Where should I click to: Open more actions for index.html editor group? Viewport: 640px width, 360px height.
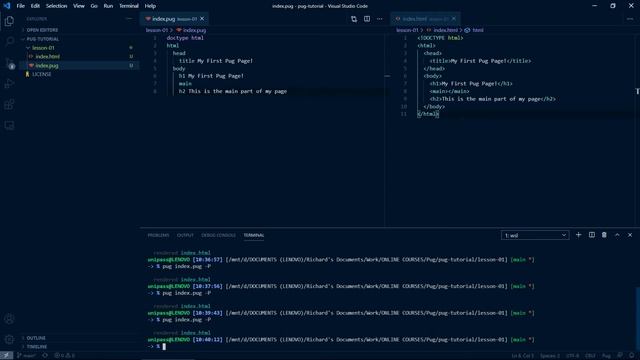(x=630, y=19)
